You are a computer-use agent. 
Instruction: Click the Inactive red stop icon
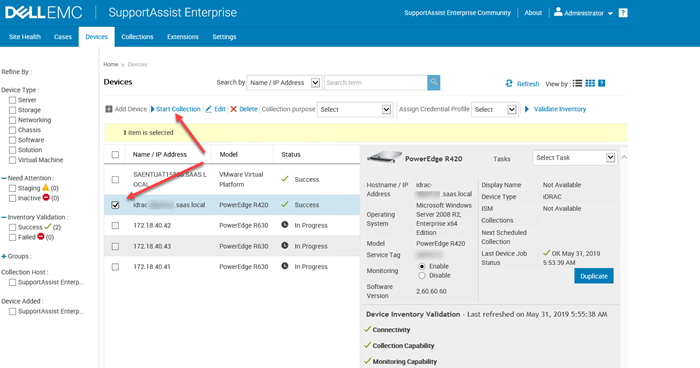click(x=46, y=197)
